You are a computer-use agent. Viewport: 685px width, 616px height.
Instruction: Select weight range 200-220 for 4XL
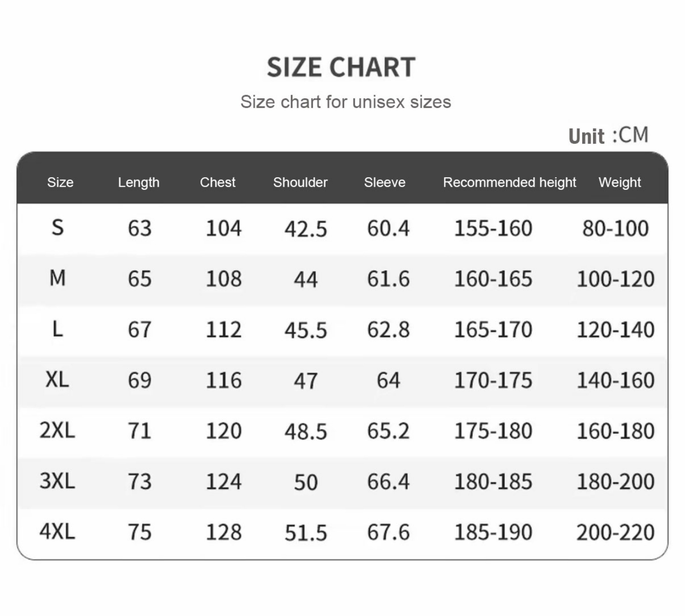[615, 533]
